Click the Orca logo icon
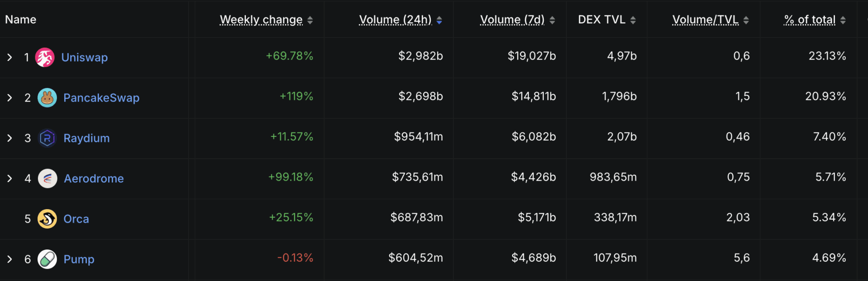This screenshot has height=281, width=868. pos(47,219)
